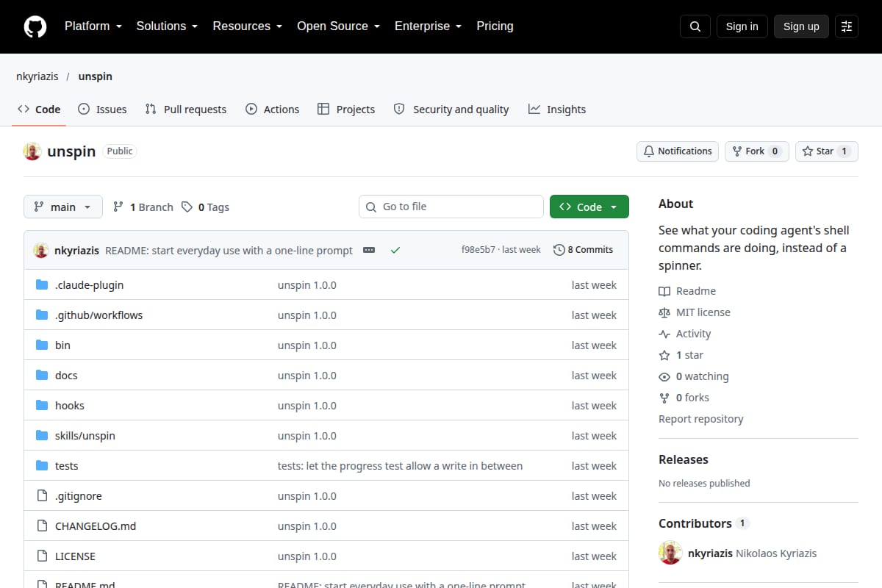Open appearance settings icon next to Sign up
This screenshot has height=588, width=882.
click(847, 26)
